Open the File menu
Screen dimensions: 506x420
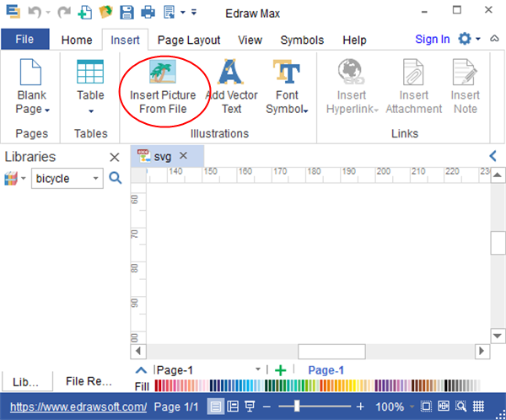[x=24, y=39]
